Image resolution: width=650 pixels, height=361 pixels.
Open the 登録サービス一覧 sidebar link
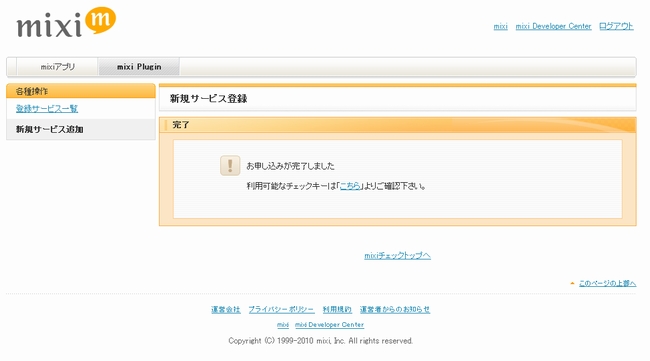click(47, 109)
